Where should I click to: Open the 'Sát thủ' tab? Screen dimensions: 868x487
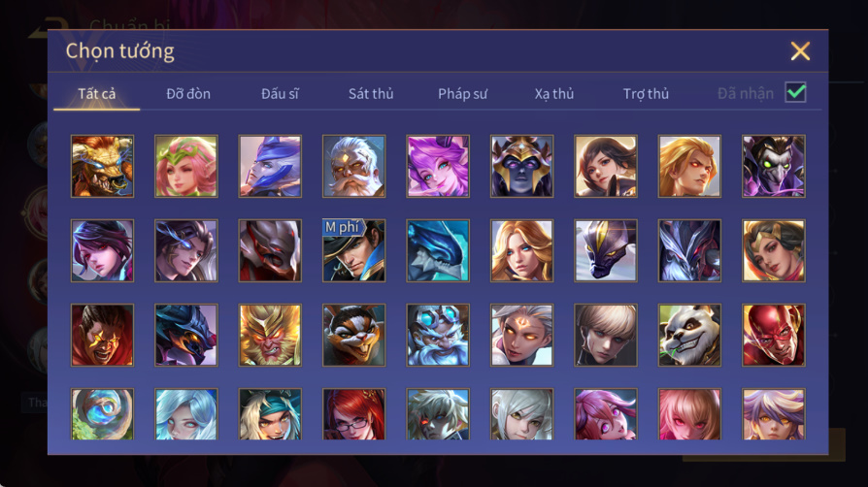pos(371,93)
